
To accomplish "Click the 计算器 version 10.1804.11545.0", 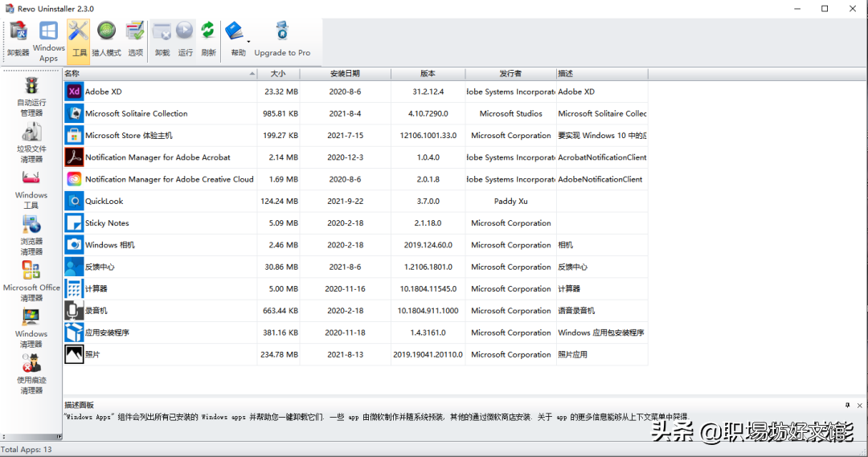I will tap(428, 289).
